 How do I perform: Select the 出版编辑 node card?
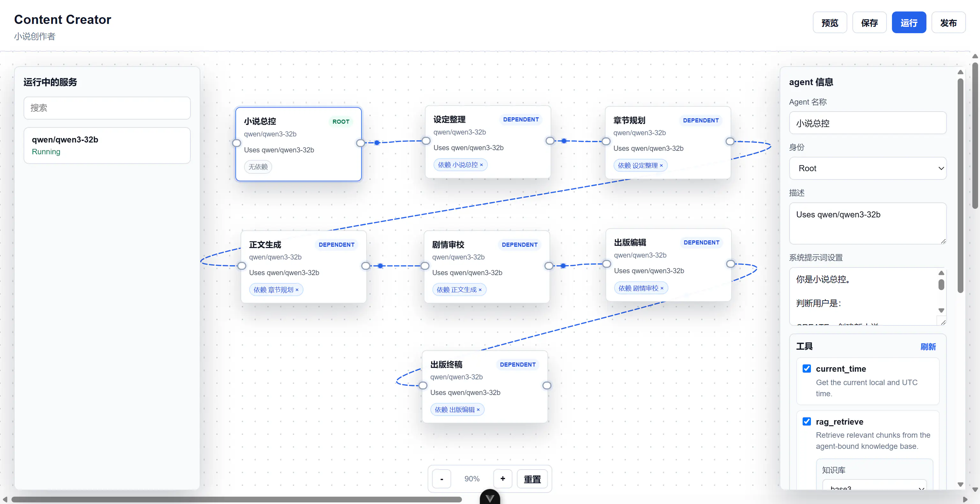click(668, 265)
